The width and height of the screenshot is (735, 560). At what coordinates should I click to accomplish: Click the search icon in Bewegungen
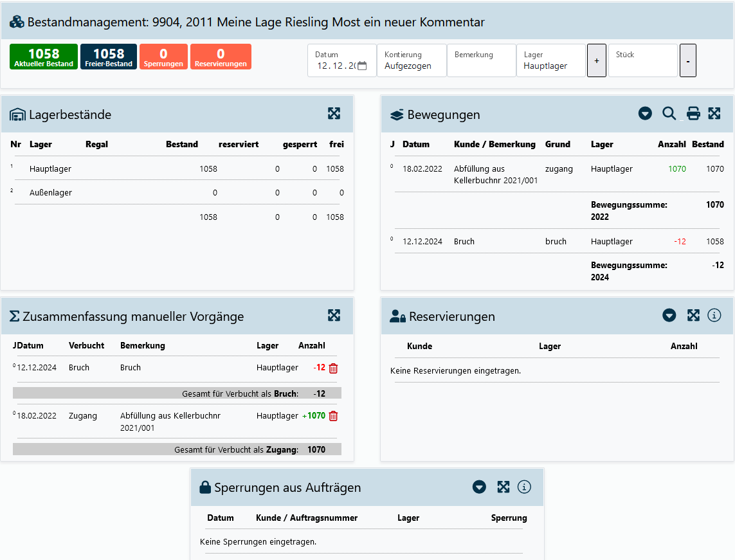(669, 114)
